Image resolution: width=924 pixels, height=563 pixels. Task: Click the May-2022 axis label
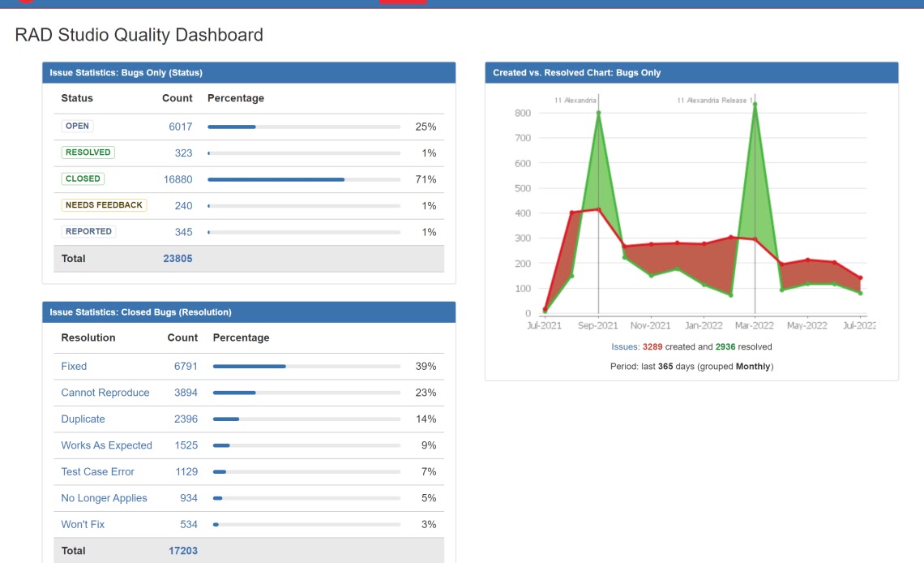[x=807, y=325]
